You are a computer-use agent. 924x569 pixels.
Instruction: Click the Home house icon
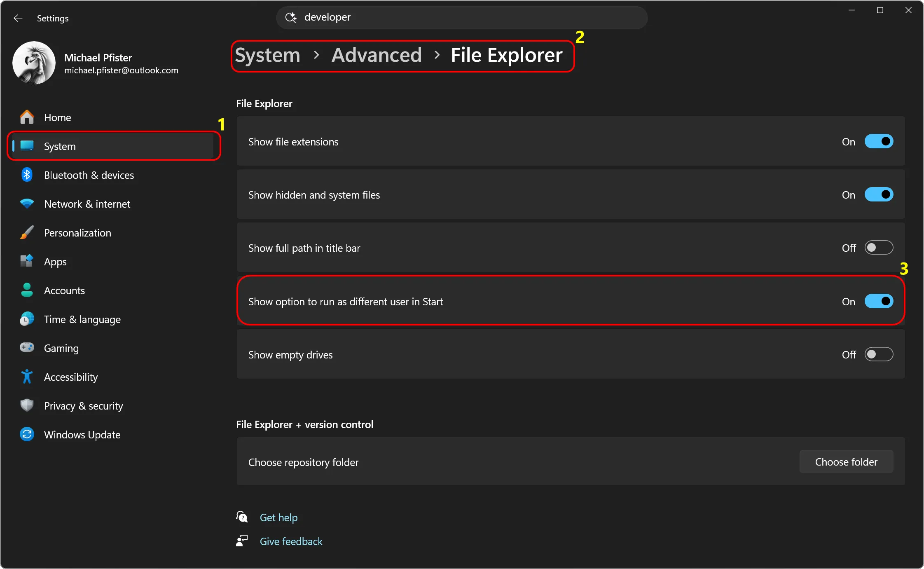(27, 117)
